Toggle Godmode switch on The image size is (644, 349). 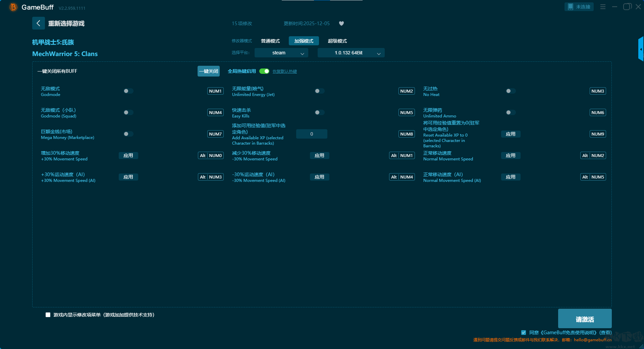pos(128,91)
